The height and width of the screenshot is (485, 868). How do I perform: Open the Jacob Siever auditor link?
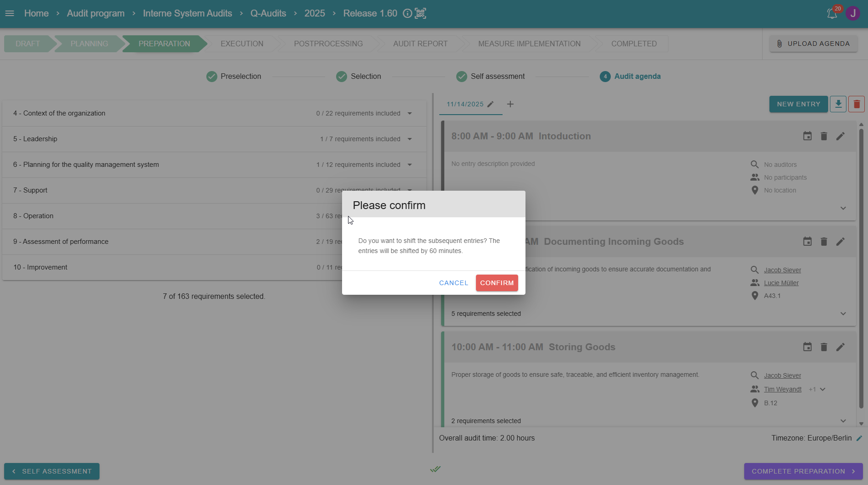point(782,270)
